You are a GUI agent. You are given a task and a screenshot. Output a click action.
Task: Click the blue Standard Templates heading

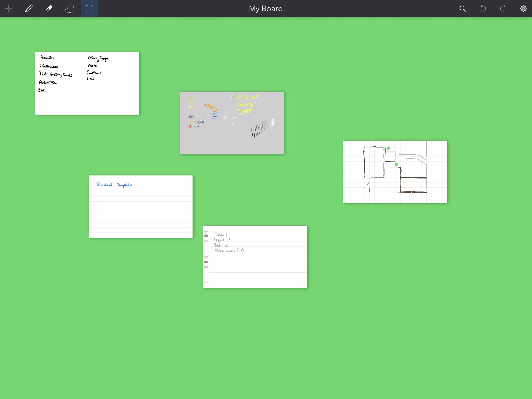pos(113,185)
